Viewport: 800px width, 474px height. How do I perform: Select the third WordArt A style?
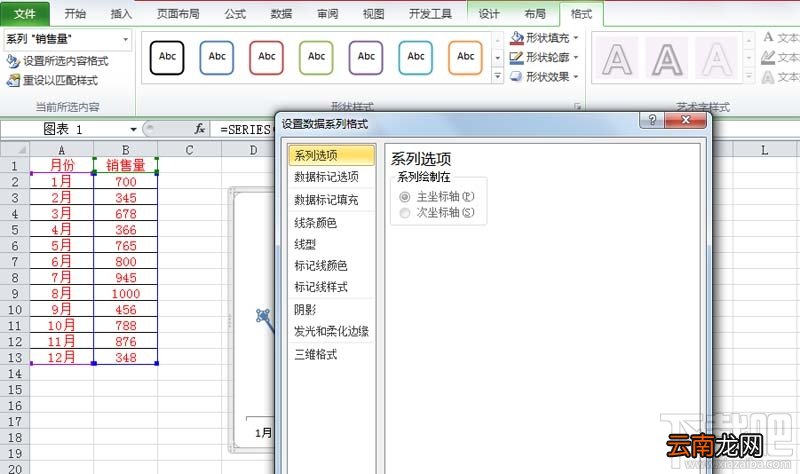tap(716, 58)
